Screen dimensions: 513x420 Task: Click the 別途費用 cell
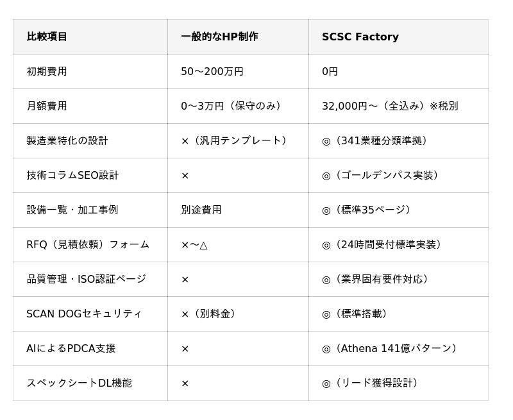[201, 210]
